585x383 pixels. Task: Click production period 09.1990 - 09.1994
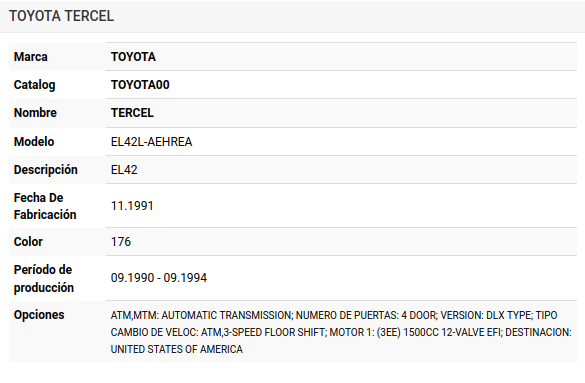[159, 278]
